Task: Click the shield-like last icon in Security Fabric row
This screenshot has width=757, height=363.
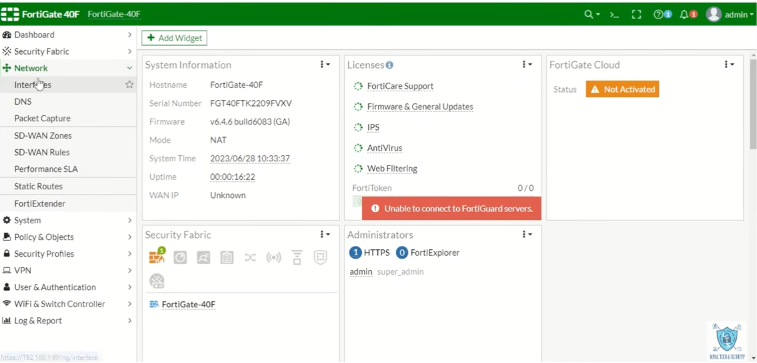Action: 321,257
